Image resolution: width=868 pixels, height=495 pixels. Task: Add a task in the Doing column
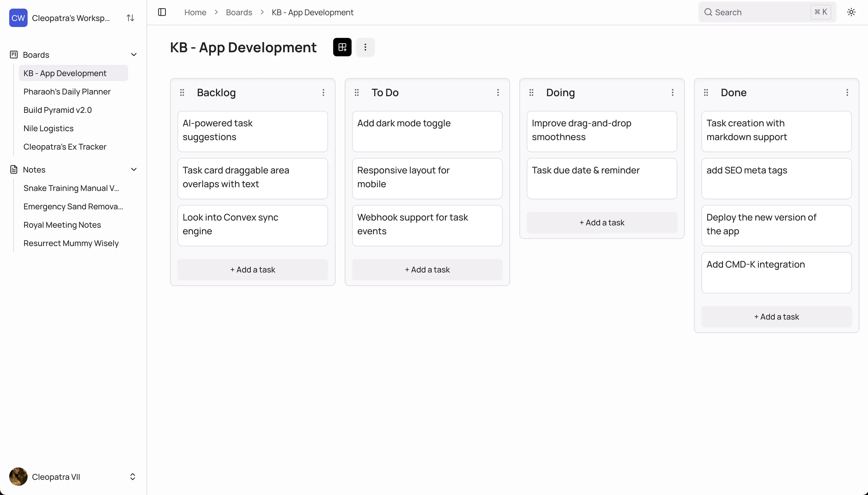pyautogui.click(x=601, y=222)
